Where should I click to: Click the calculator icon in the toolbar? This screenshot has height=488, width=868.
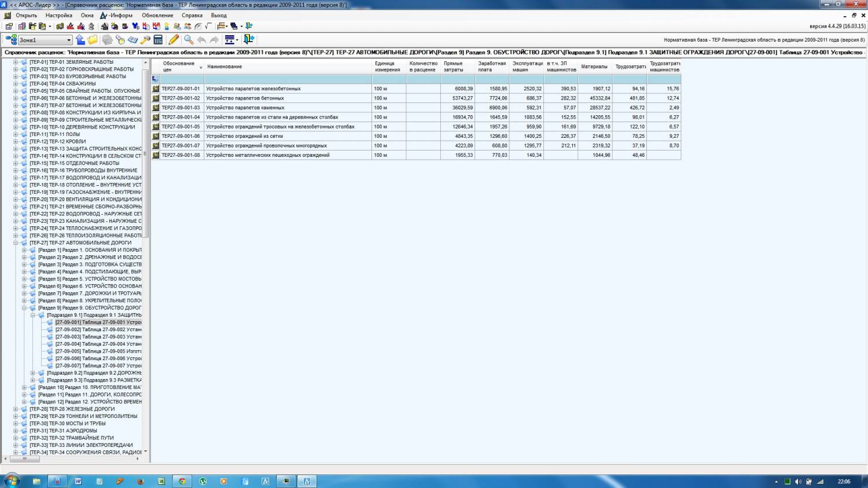coord(158,40)
